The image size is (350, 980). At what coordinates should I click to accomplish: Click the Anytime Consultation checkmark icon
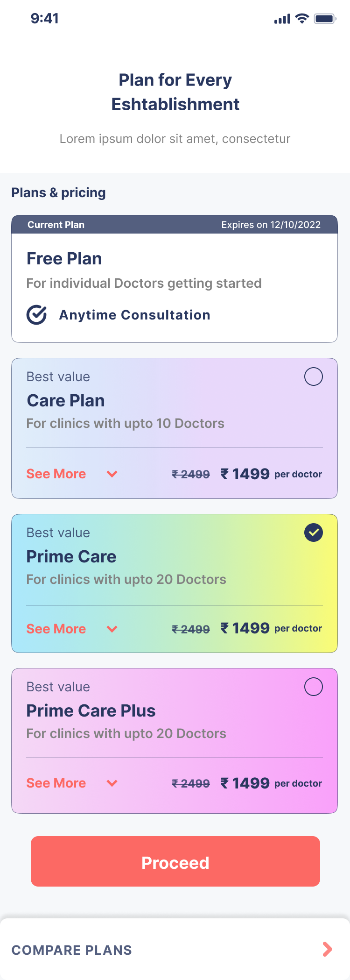(x=36, y=315)
